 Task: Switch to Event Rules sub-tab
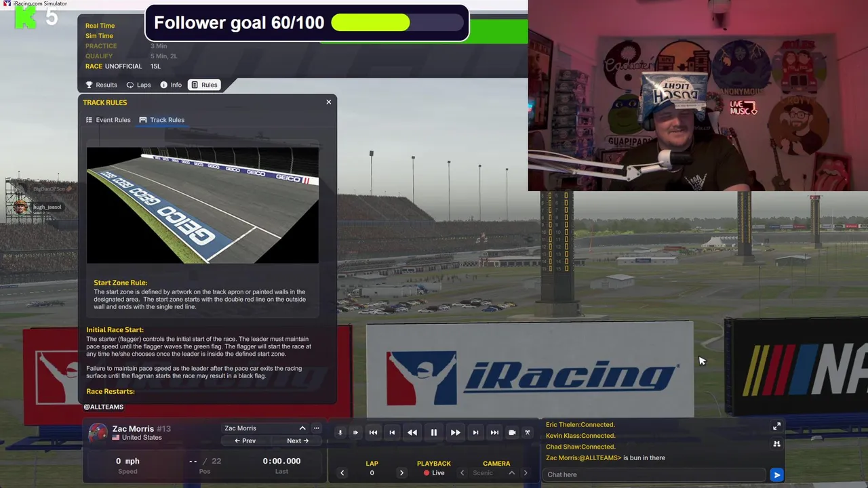coord(108,120)
